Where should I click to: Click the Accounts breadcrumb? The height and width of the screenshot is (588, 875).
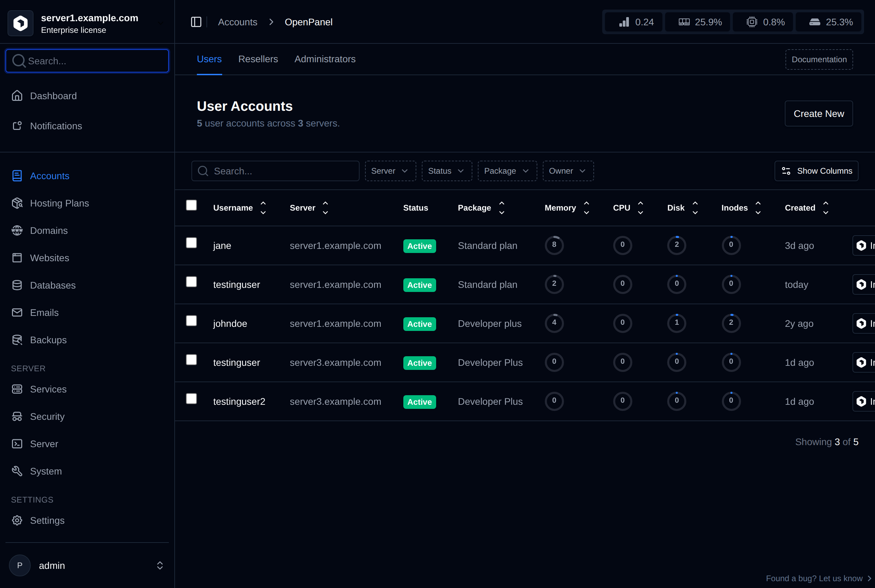pos(238,22)
